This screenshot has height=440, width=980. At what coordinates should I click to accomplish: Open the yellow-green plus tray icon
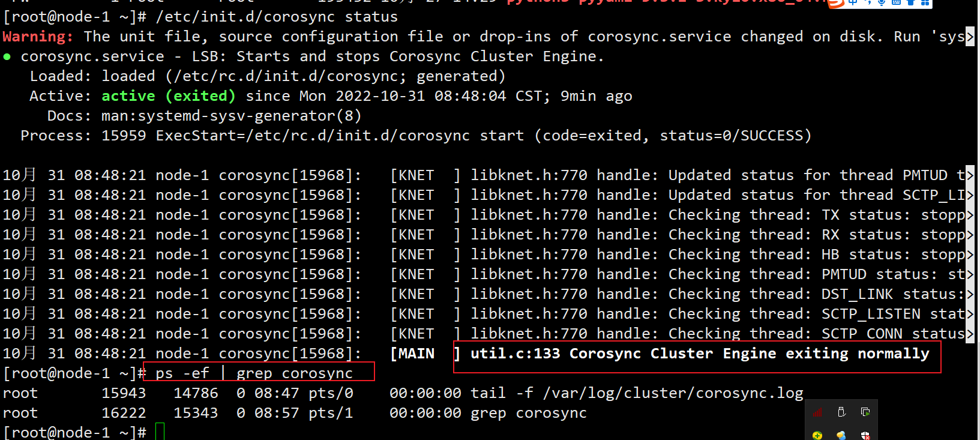coord(817,435)
